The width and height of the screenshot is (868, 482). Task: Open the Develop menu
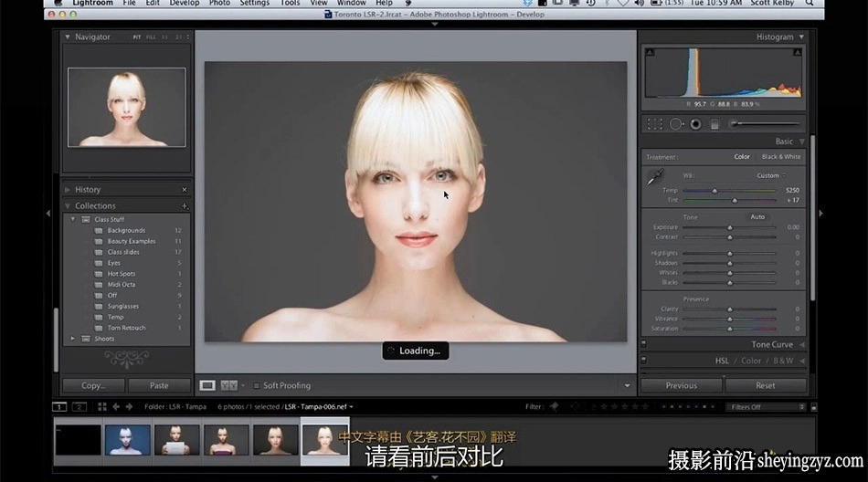coord(185,3)
